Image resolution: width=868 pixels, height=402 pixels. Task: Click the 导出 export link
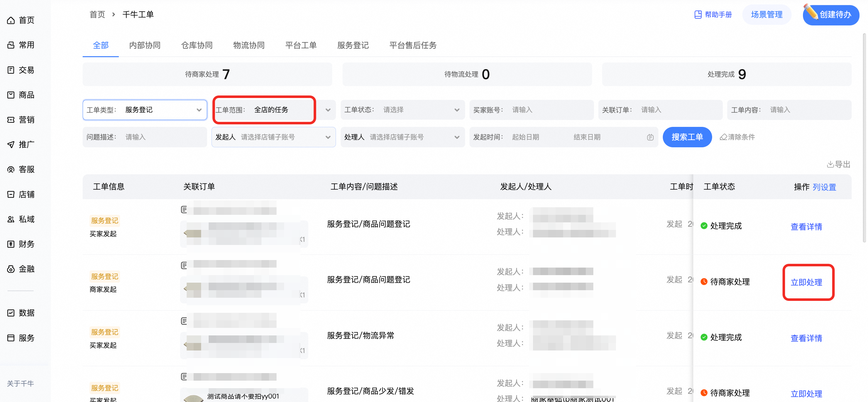839,164
